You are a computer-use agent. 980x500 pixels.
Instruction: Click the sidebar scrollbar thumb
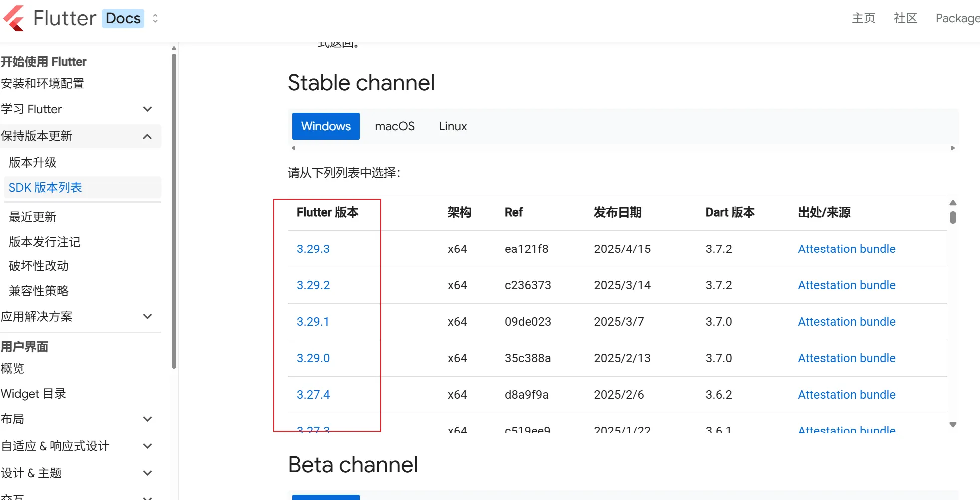coord(174,211)
